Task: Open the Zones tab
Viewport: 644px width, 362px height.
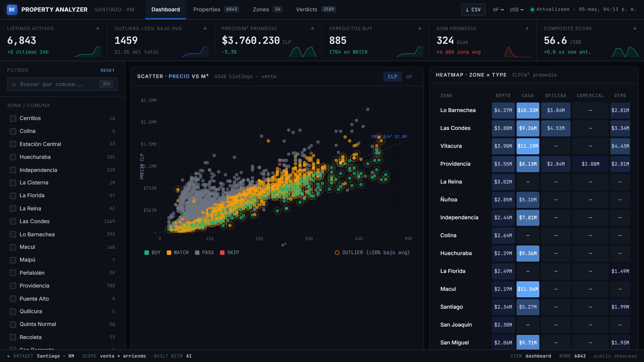Action: click(267, 10)
